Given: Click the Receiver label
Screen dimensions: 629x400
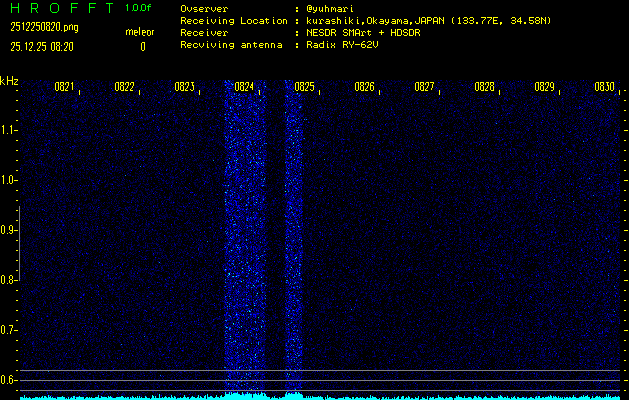Looking at the screenshot, I should click(x=204, y=33).
